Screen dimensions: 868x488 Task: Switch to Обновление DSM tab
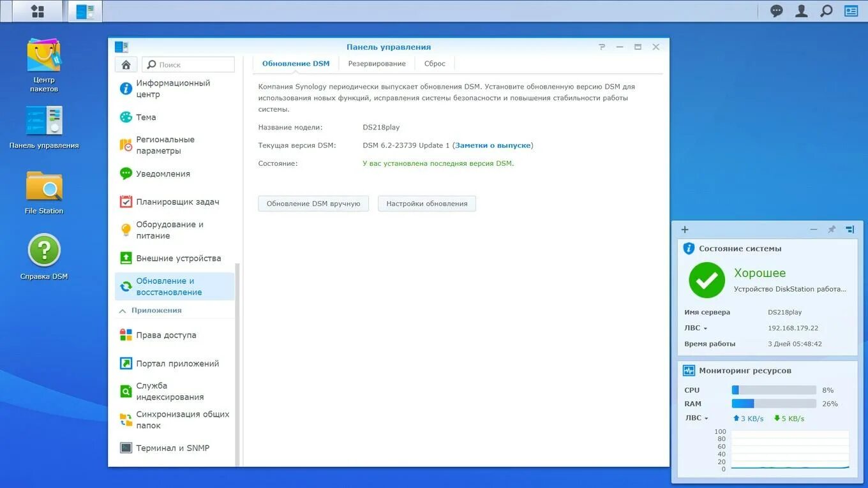tap(296, 64)
